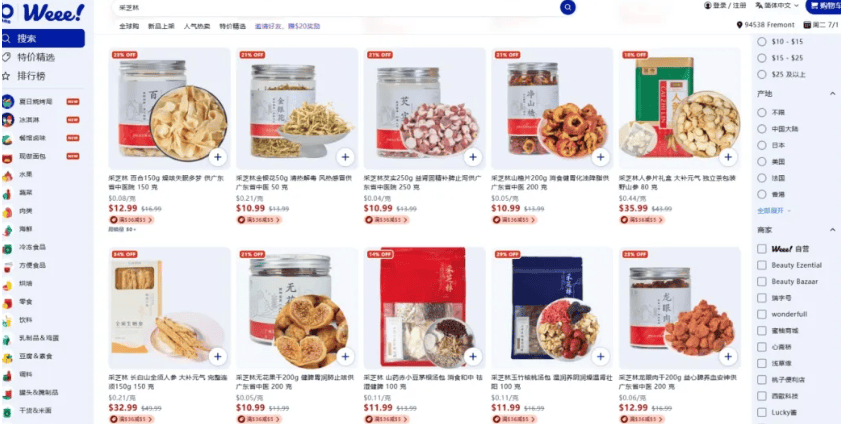Choose 日本 as product origin
Image resolution: width=841 pixels, height=424 pixels.
coord(761,145)
